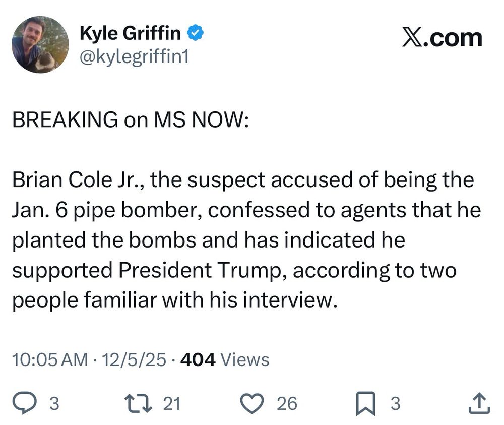Click the 12/5/25 date
504x425 pixels.
pos(134,360)
